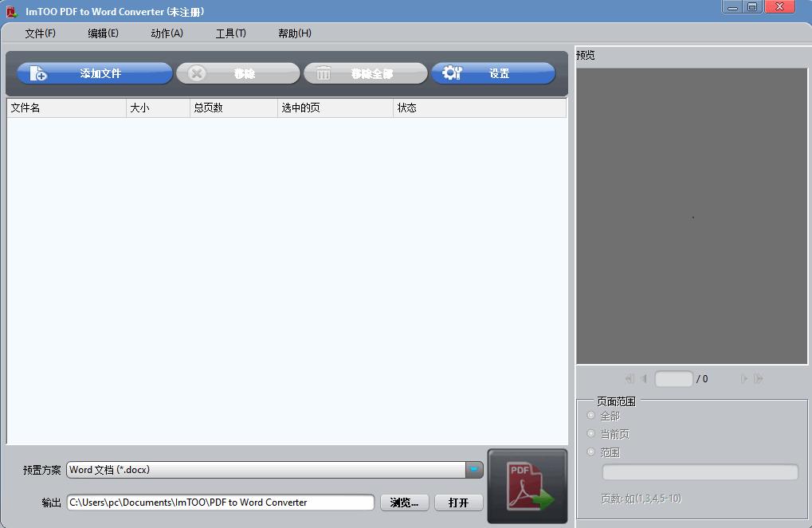The image size is (812, 528).
Task: Click the 选中的页 column header
Action: (x=335, y=108)
